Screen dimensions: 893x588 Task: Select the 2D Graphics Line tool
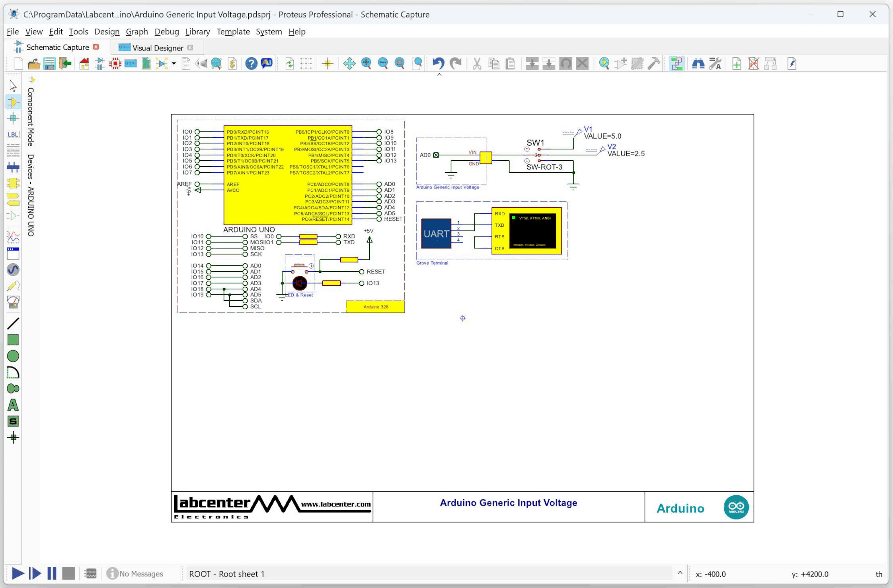(13, 323)
